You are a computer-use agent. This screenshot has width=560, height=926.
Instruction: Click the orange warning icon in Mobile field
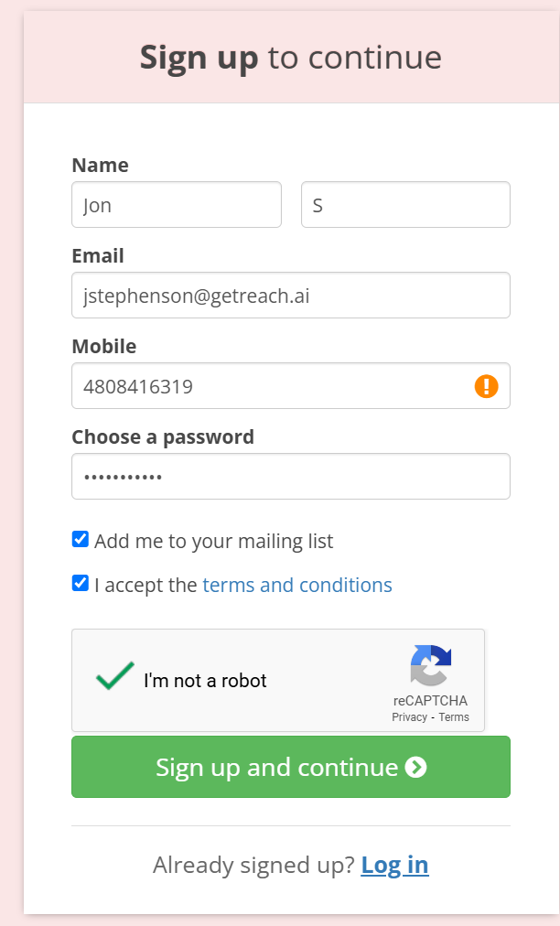(486, 386)
